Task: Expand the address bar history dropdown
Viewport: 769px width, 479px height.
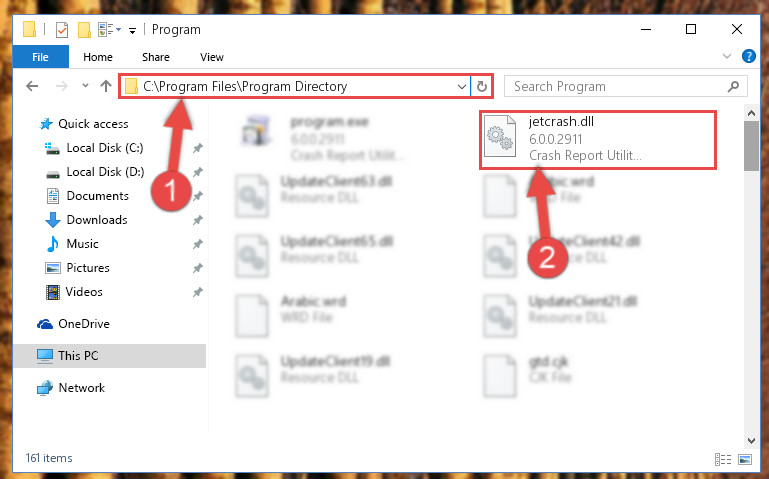Action: [x=461, y=87]
